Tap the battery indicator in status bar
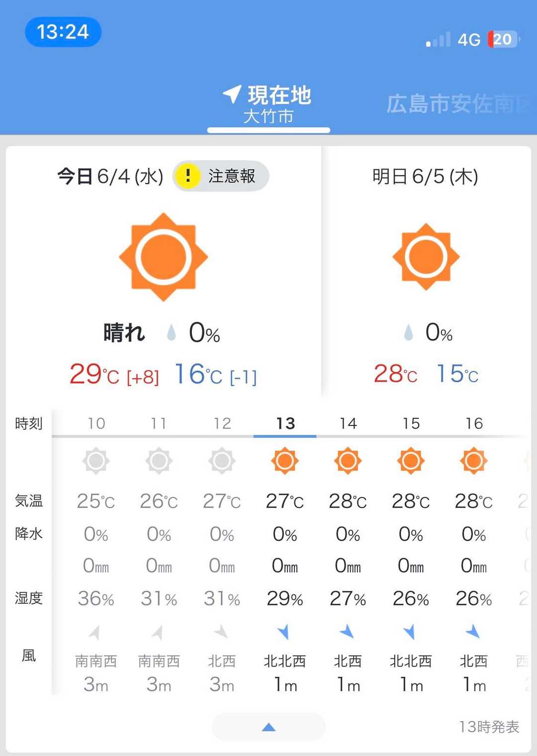The image size is (537, 756). tap(503, 39)
